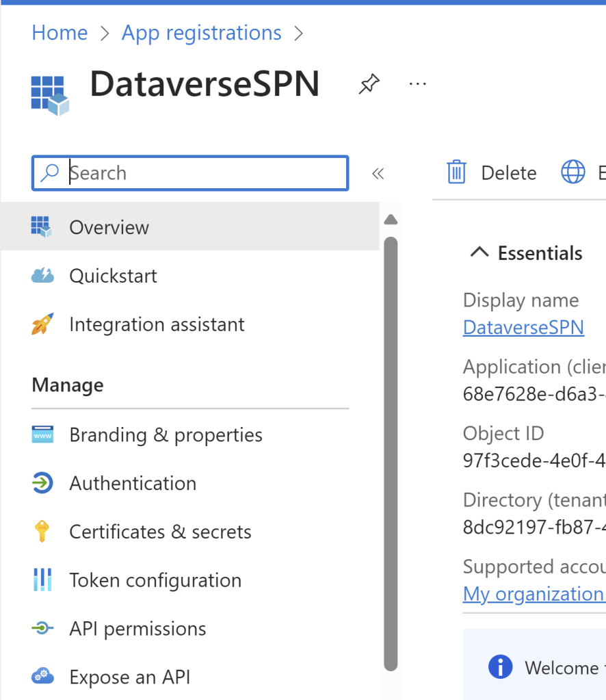The image size is (606, 700).
Task: Click the pin icon beside DataverseSPN title
Action: click(369, 85)
